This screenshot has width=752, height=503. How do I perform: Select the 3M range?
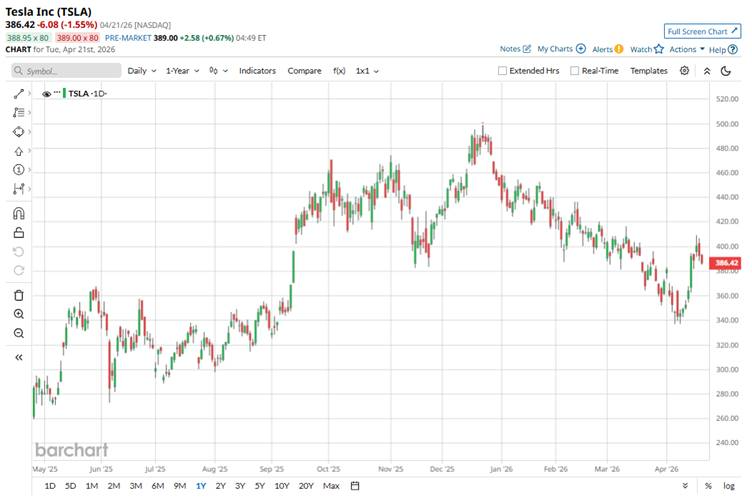coord(136,486)
